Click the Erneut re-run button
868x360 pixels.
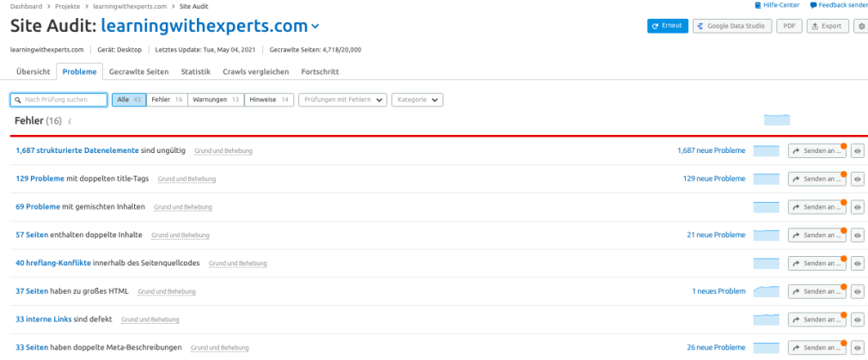coord(668,26)
